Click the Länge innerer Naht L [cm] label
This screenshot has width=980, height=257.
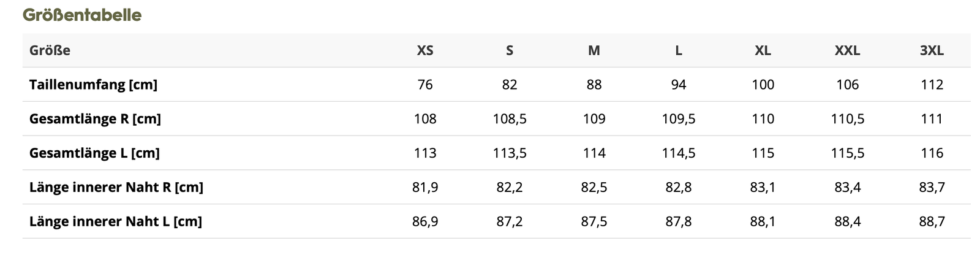[116, 221]
